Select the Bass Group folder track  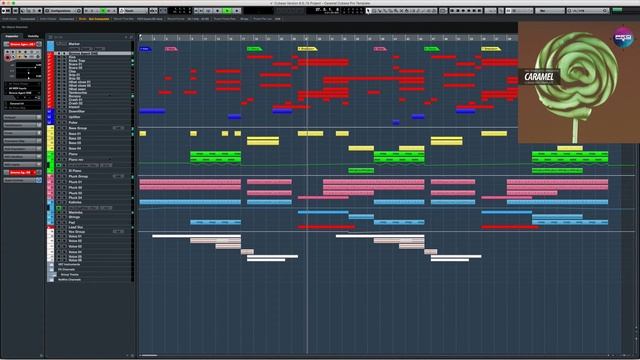78,128
